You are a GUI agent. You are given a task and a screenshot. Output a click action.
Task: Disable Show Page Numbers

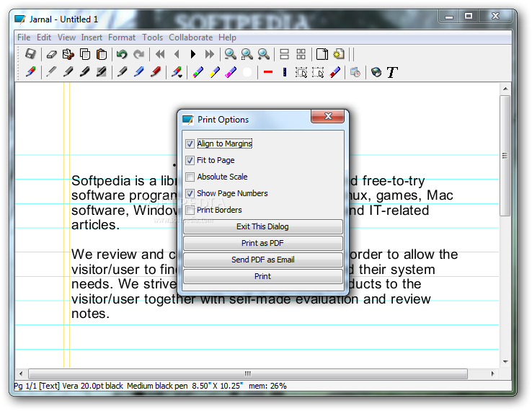(x=190, y=193)
